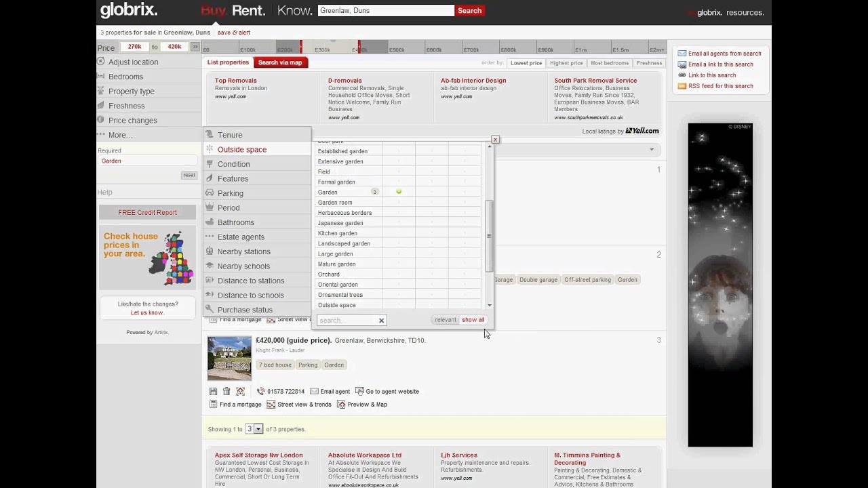868x488 pixels.
Task: Click the upper red price slider handle
Action: click(359, 47)
